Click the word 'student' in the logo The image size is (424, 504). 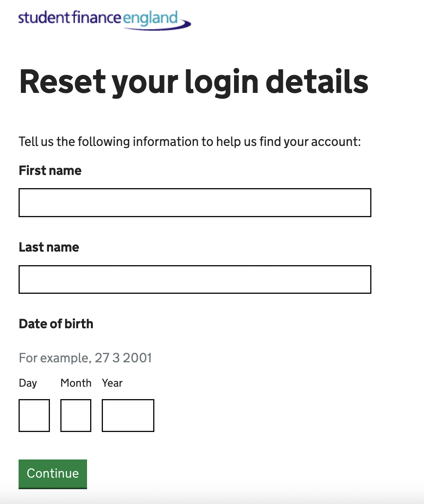pos(44,18)
